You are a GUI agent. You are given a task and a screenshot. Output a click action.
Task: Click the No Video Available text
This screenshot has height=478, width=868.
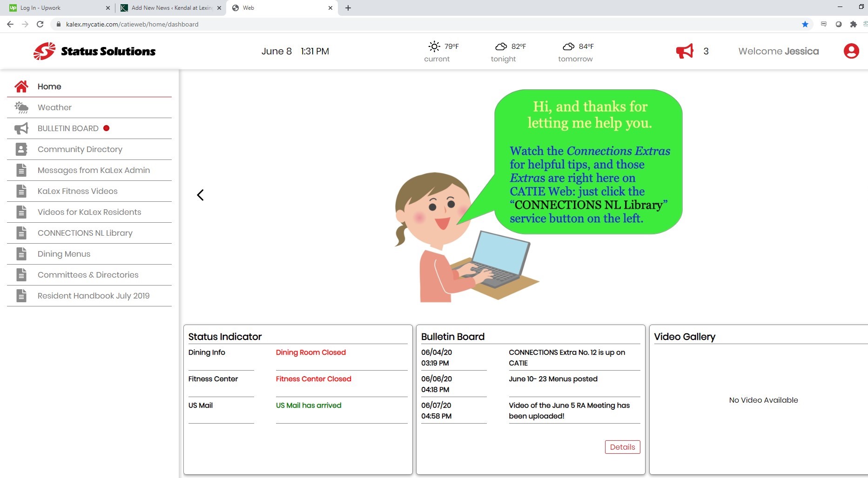click(763, 400)
